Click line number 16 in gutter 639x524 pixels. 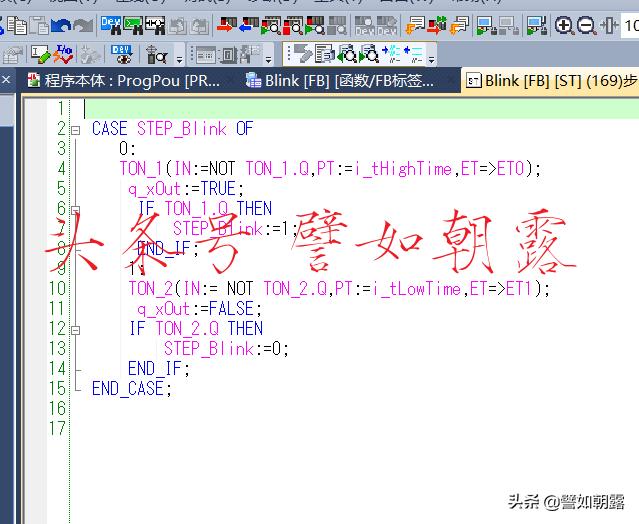click(57, 409)
